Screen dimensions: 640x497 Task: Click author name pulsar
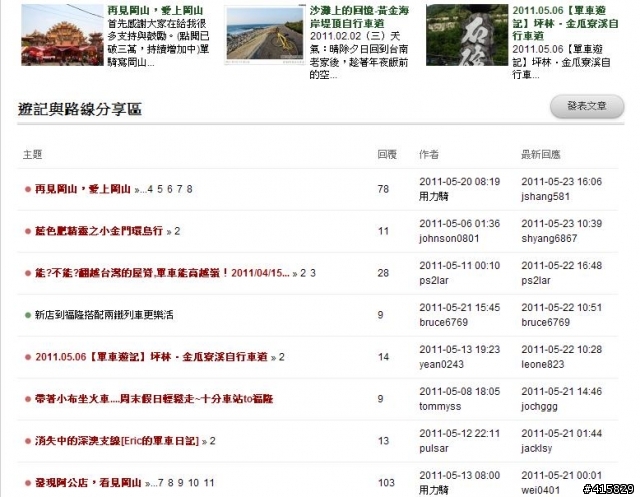(433, 449)
